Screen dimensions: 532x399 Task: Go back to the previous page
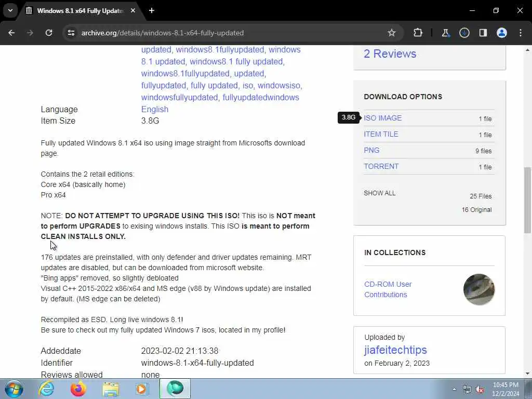11,33
